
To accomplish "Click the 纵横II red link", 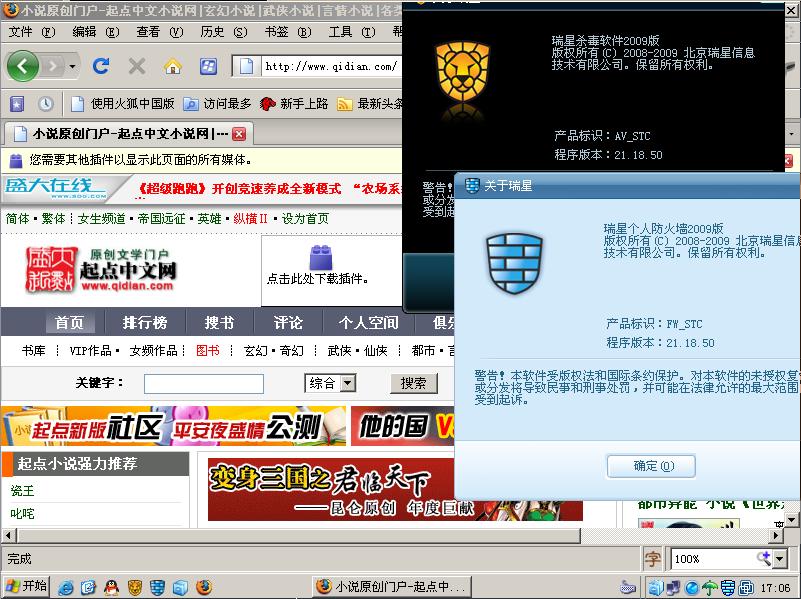I will [250, 219].
